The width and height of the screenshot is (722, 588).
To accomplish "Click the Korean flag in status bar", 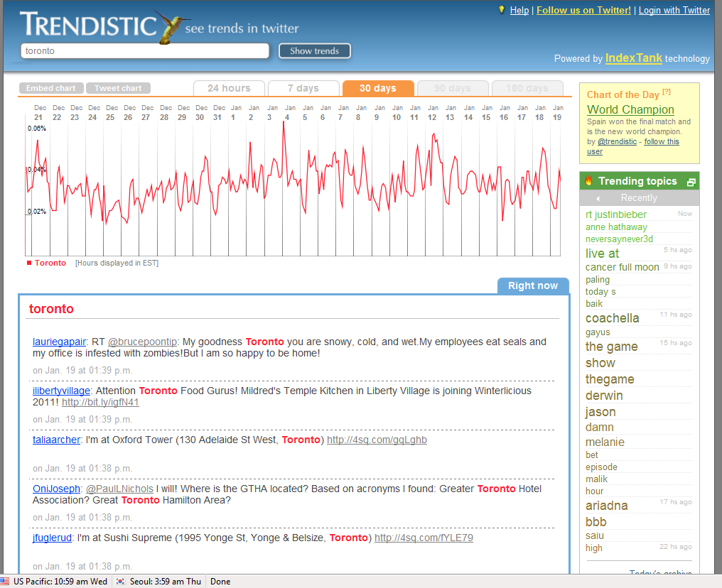I will click(x=120, y=581).
